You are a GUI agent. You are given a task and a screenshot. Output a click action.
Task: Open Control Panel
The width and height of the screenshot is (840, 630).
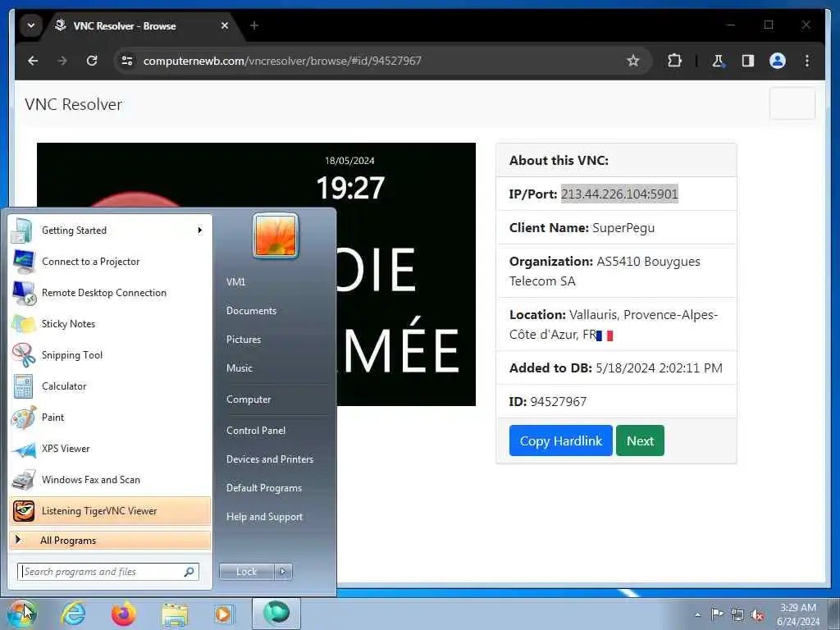pos(256,431)
